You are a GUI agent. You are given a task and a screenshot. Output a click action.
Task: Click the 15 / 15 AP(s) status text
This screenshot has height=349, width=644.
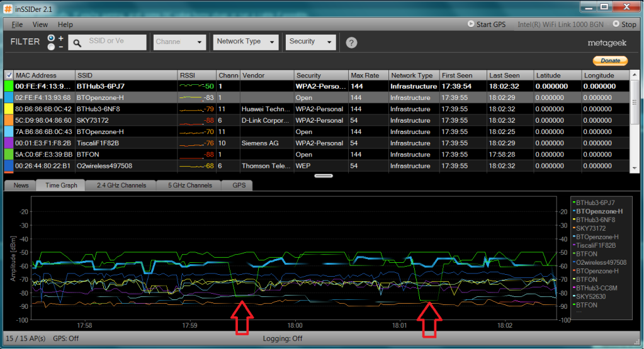[25, 338]
